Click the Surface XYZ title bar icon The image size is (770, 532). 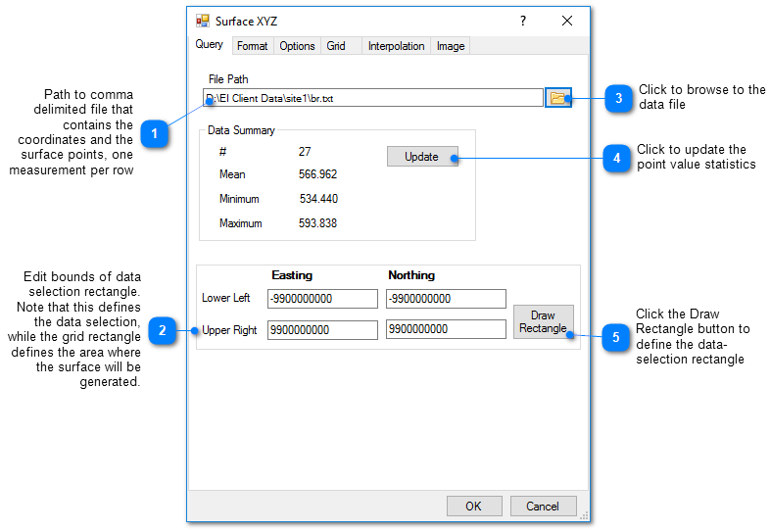click(x=203, y=21)
